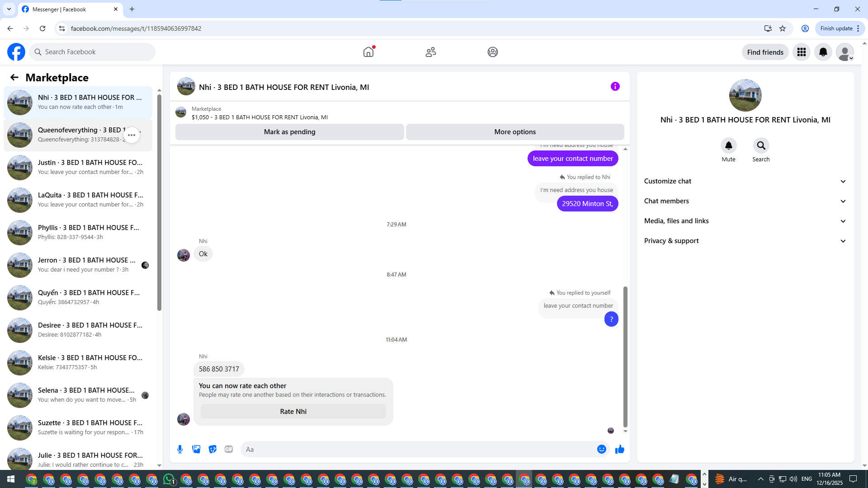Open the Windows notification center

(853, 479)
